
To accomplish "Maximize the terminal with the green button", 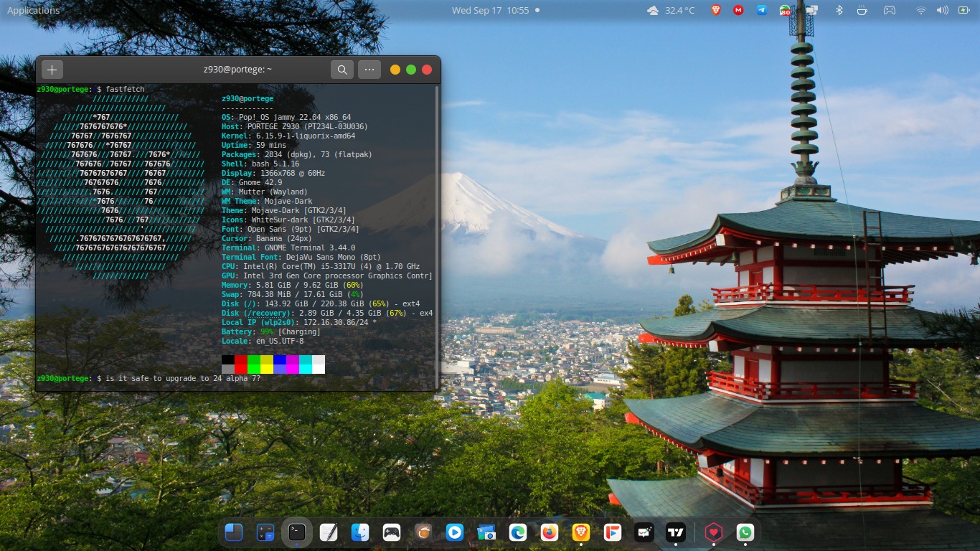I will (x=411, y=70).
